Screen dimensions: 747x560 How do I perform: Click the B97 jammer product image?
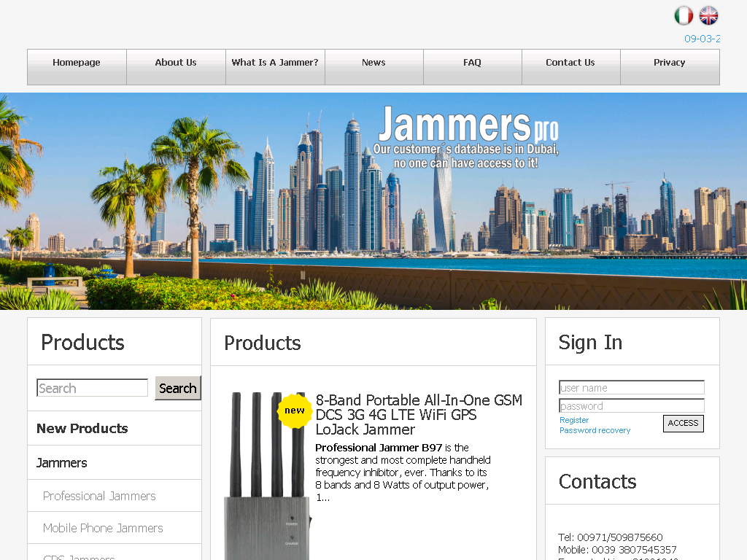[267, 476]
